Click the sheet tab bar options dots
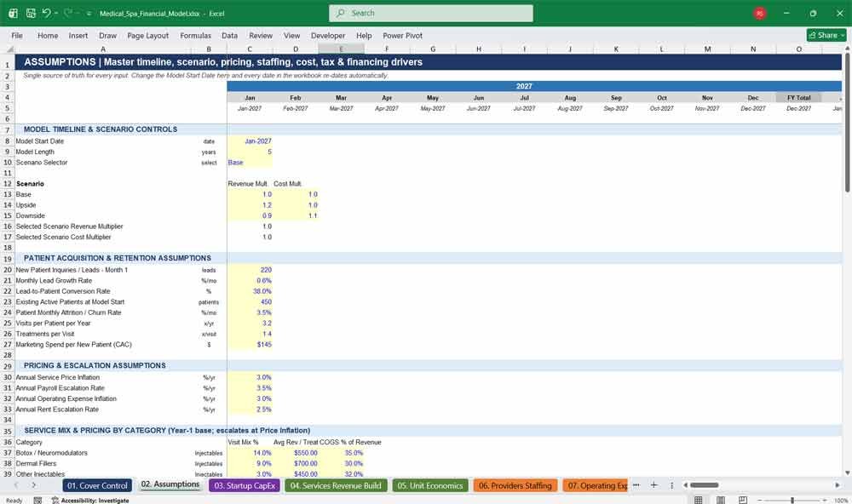This screenshot has height=504, width=852. point(671,485)
